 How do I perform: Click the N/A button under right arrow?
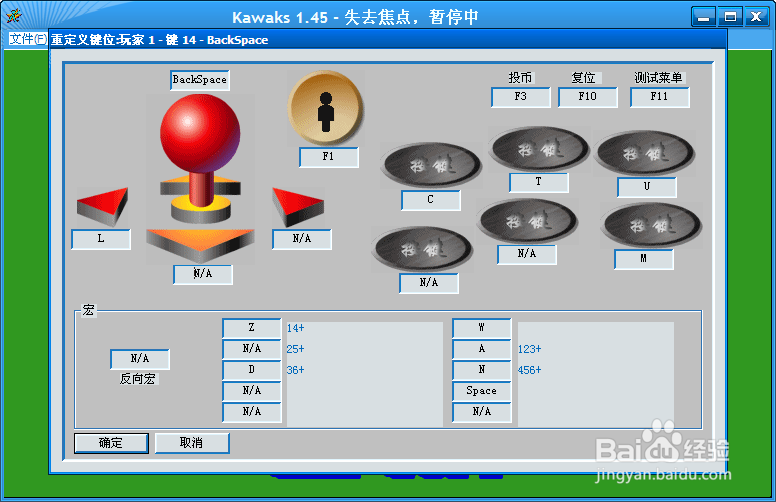[x=302, y=239]
